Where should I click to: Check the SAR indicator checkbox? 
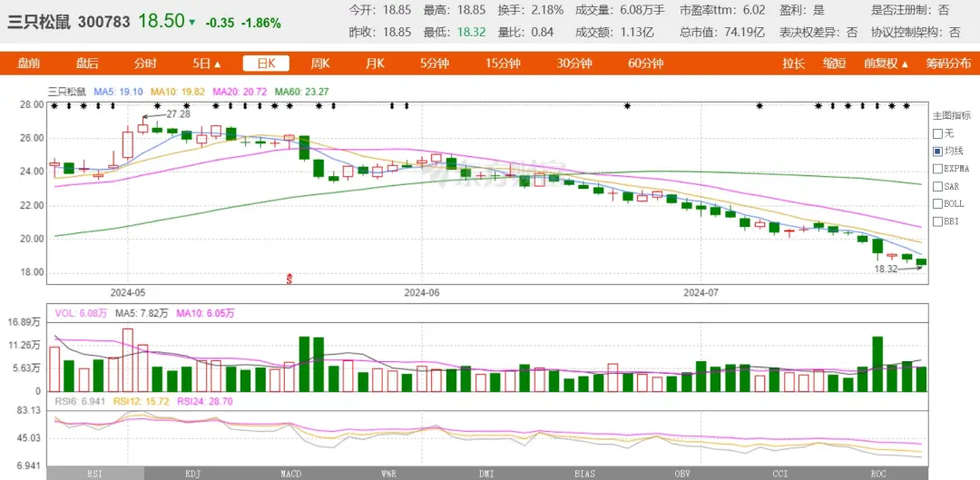(x=937, y=185)
